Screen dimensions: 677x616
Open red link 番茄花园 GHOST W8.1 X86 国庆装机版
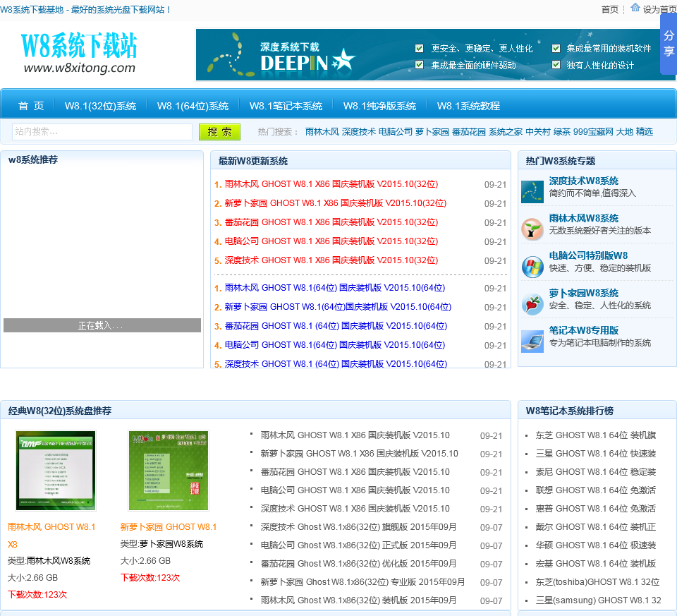(x=331, y=222)
